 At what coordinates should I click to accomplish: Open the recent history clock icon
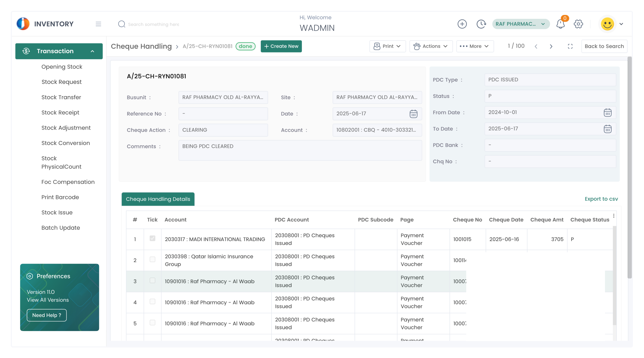click(x=481, y=24)
